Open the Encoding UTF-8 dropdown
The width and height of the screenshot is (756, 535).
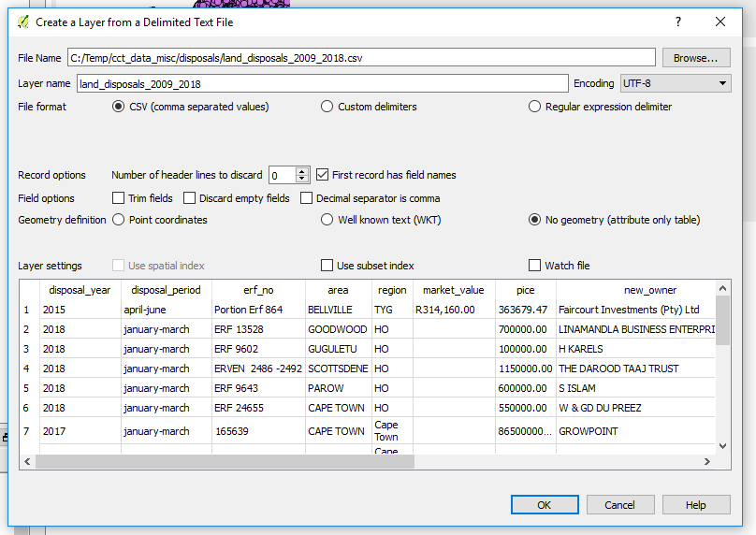tap(676, 83)
